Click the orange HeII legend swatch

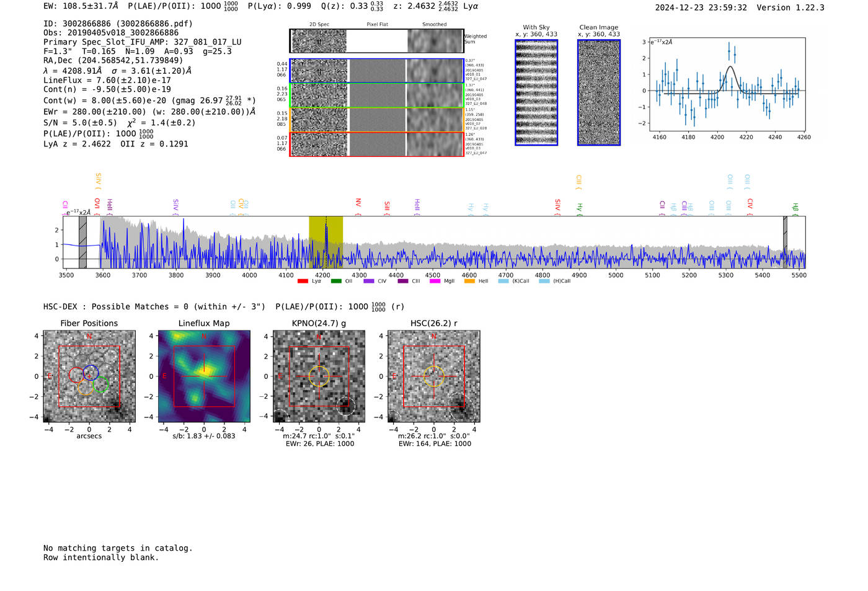(x=469, y=282)
